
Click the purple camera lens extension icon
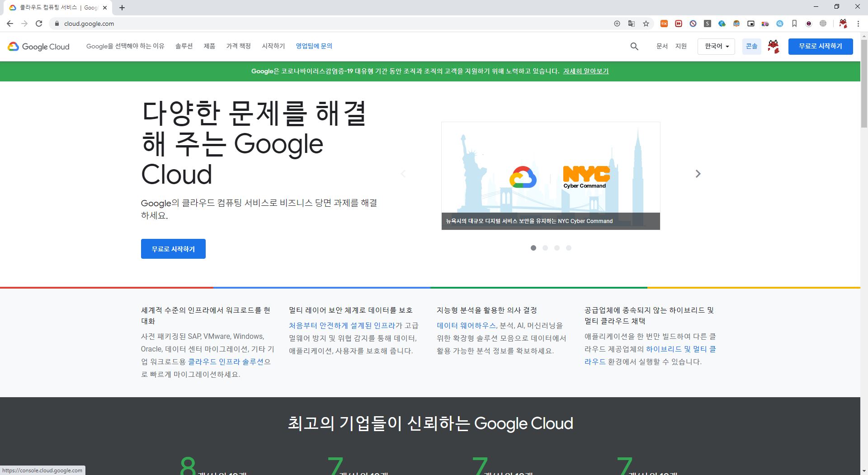[809, 24]
